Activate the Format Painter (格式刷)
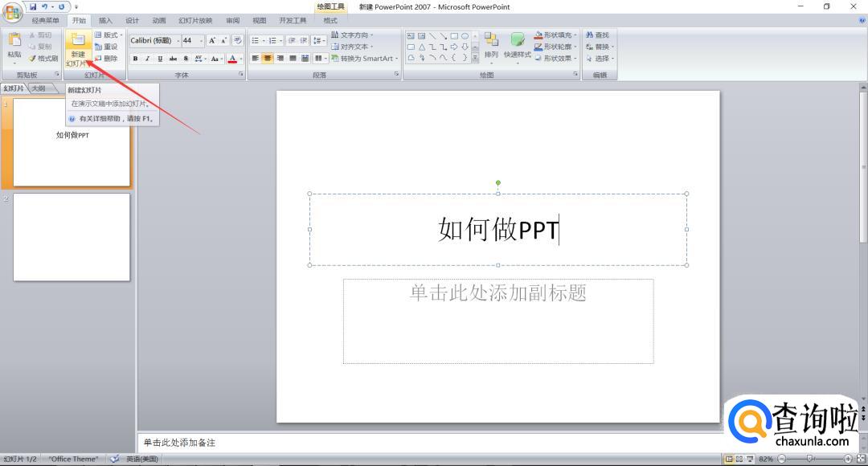This screenshot has height=466, width=868. pos(43,58)
